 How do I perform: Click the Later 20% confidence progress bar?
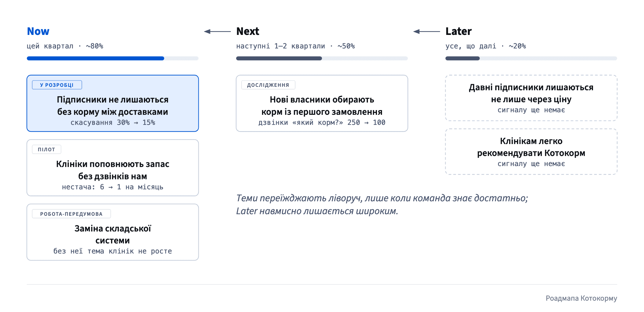531,58
